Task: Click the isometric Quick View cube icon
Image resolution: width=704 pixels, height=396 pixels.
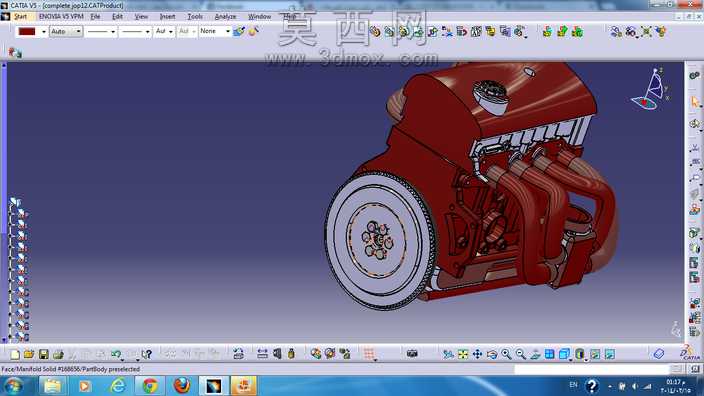Action: pyautogui.click(x=564, y=354)
